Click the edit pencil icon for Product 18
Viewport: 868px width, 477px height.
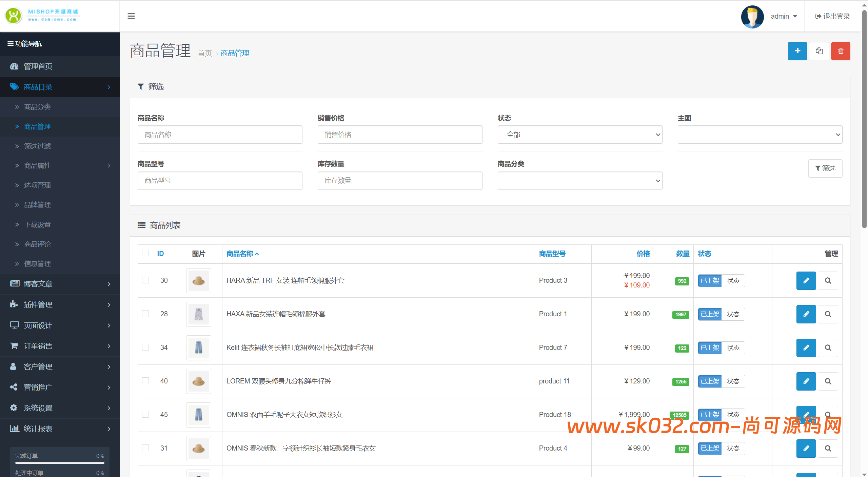click(806, 414)
